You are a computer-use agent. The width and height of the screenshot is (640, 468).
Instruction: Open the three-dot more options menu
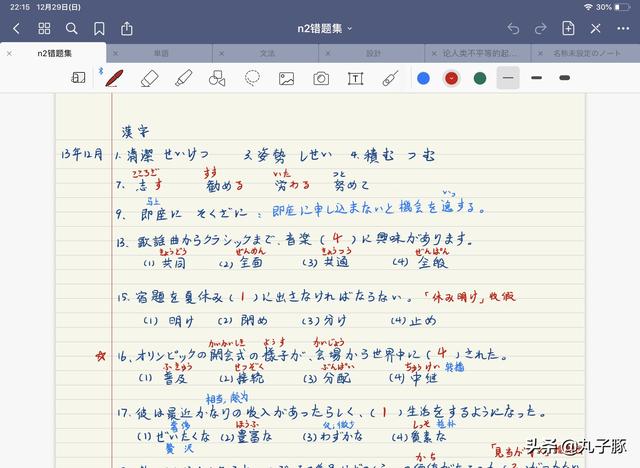[x=623, y=29]
